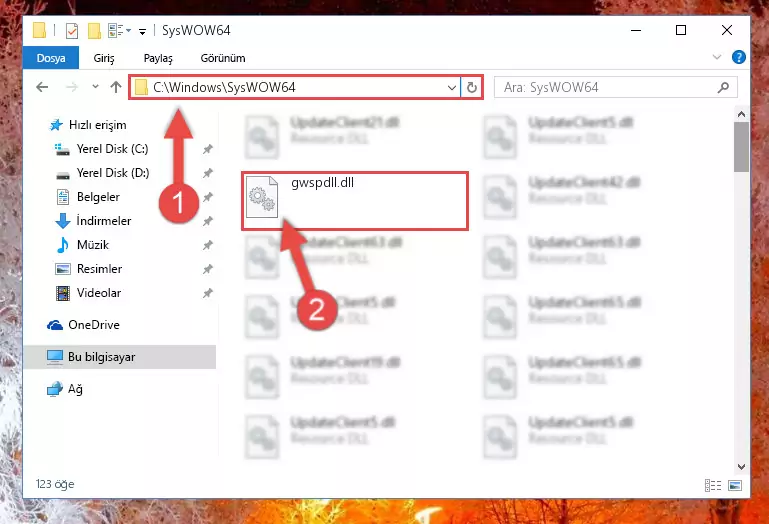Click the vertical scrollbar thumb
The image size is (769, 524).
coord(741,146)
